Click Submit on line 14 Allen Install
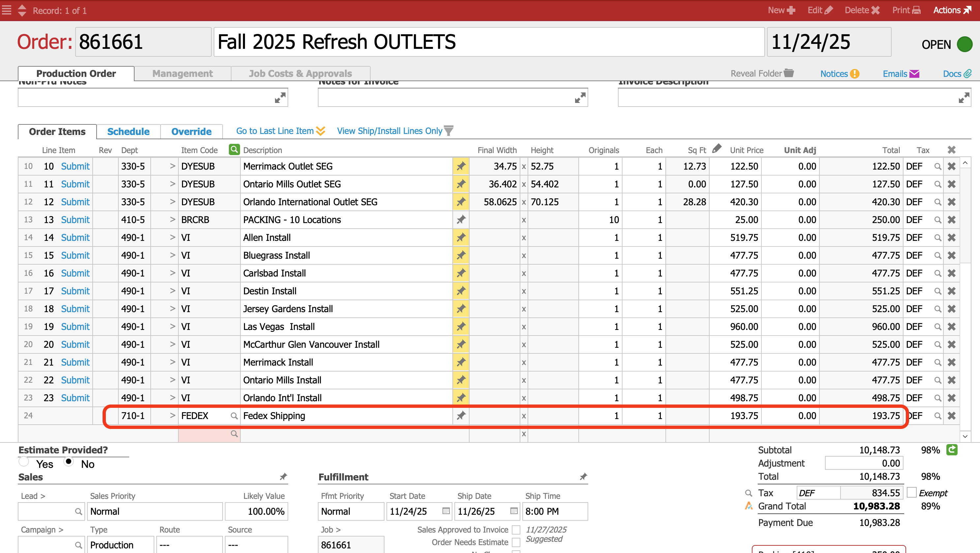The width and height of the screenshot is (980, 553). [75, 238]
